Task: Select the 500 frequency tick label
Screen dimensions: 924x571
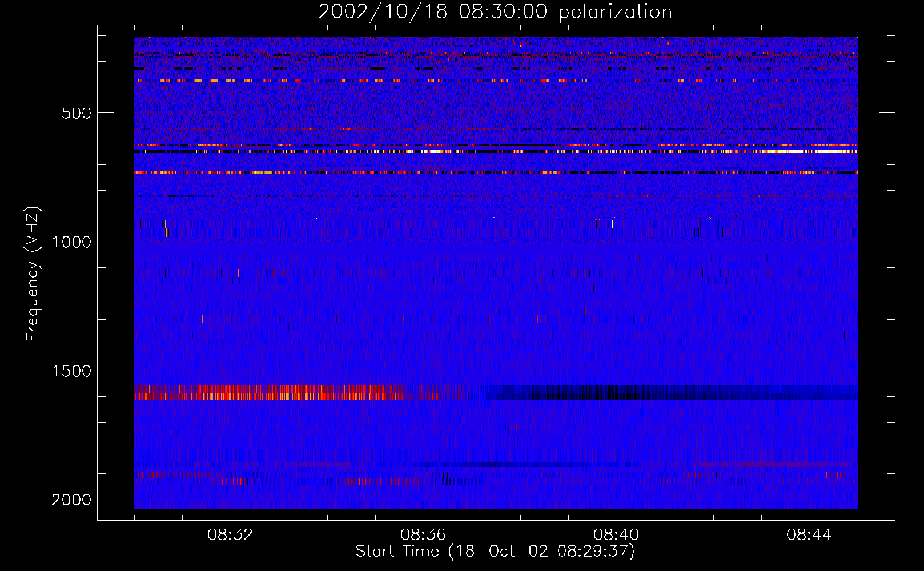Action: (x=77, y=113)
